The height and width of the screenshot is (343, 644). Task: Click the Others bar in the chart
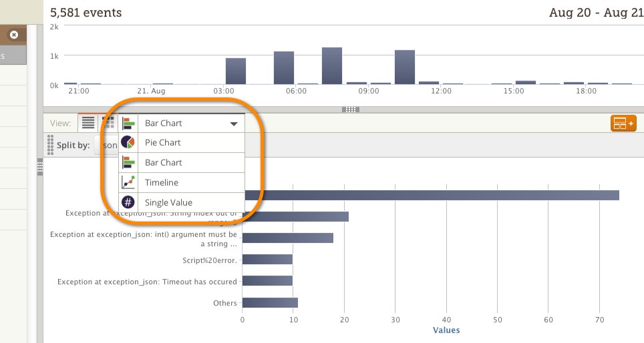point(270,302)
